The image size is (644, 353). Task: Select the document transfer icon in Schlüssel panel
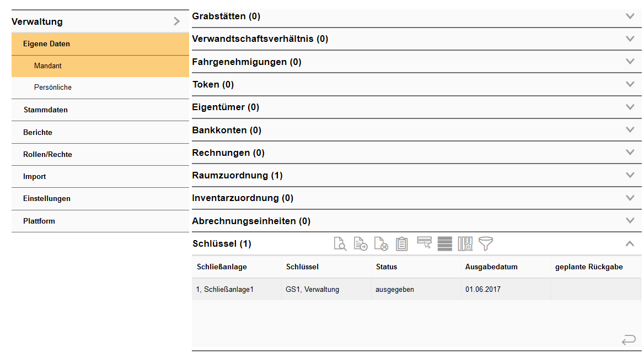point(380,244)
